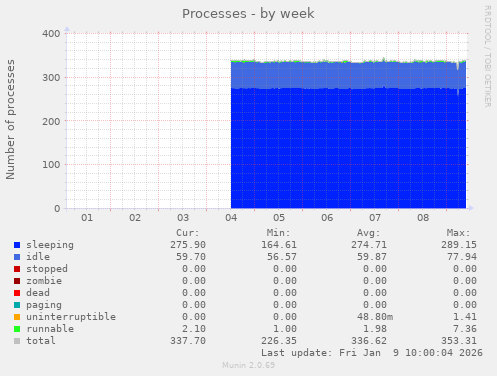This screenshot has height=376, width=497.
Task: Click sleeping maximum value 289.15
Action: coord(459,245)
